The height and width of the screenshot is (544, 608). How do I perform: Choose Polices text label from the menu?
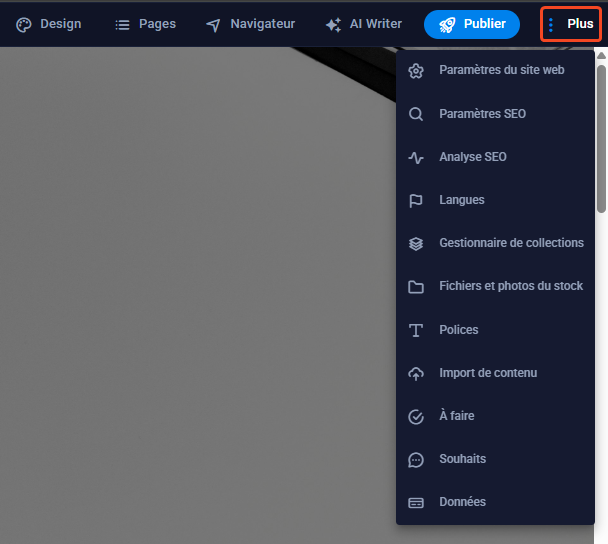459,330
